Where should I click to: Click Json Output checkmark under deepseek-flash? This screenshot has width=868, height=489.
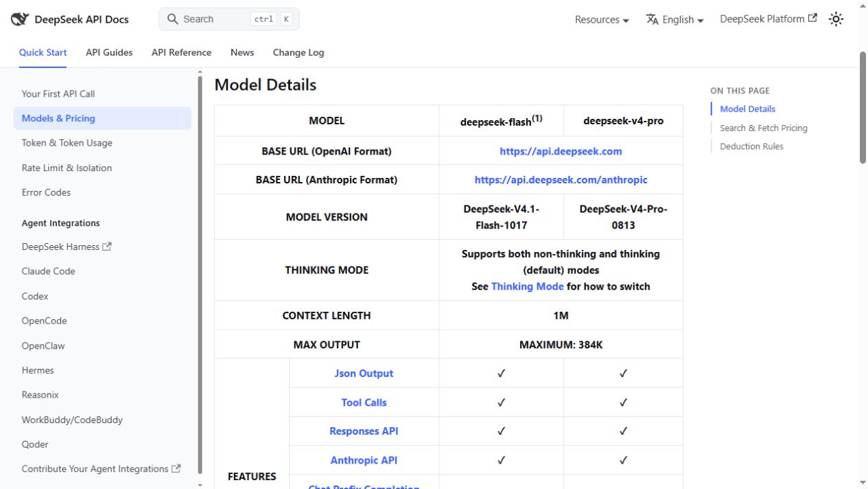(501, 374)
